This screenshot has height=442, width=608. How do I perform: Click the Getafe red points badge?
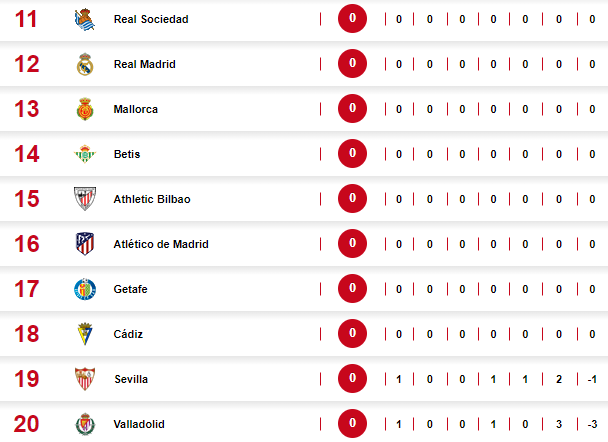point(353,289)
